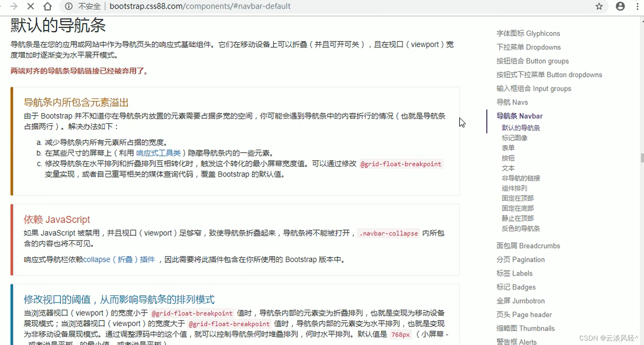
Task: Click the 响应式工具类 inline link
Action: 158,153
